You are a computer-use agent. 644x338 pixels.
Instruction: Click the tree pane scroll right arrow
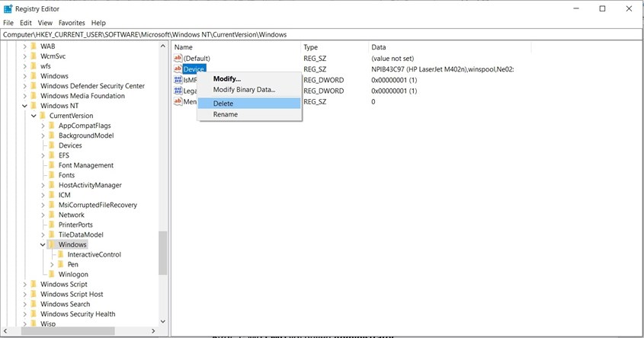[x=154, y=330]
